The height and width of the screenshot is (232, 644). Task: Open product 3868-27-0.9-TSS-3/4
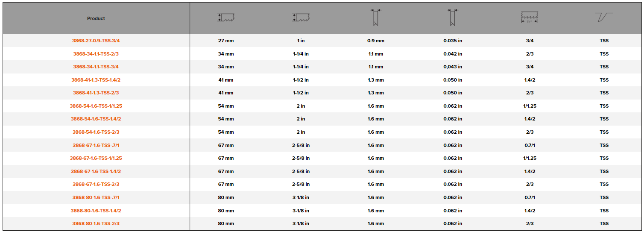(x=96, y=41)
